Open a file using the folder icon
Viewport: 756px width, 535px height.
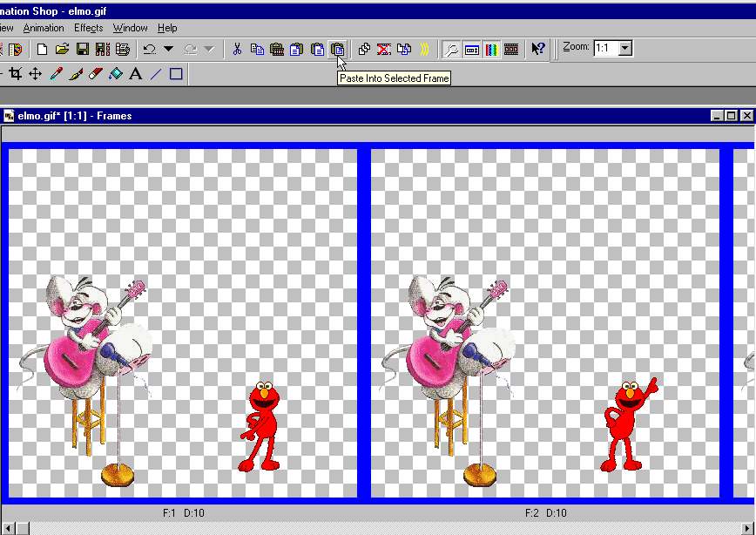(x=62, y=49)
